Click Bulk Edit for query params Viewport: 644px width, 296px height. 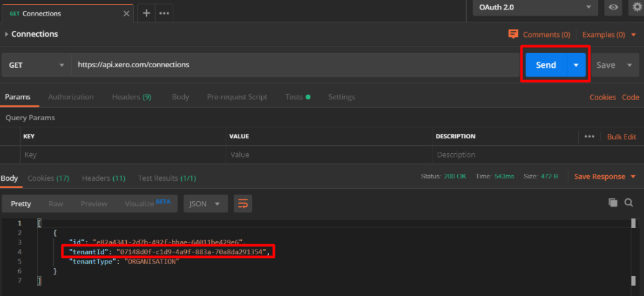coord(621,137)
